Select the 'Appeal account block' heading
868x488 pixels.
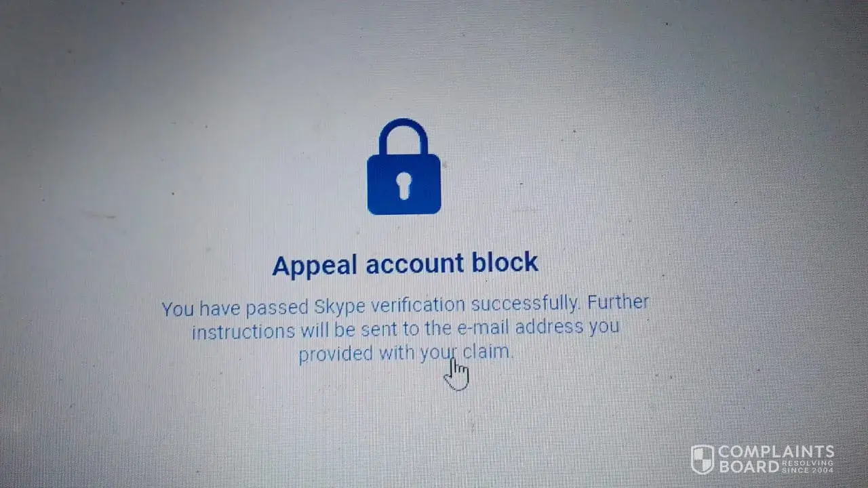pyautogui.click(x=405, y=264)
